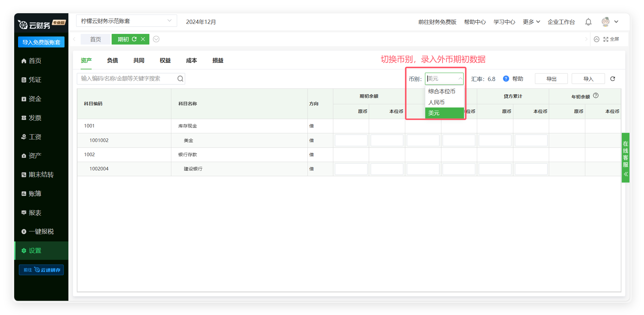Click the refresh icon beside the import button
This screenshot has width=644, height=315.
pos(612,79)
